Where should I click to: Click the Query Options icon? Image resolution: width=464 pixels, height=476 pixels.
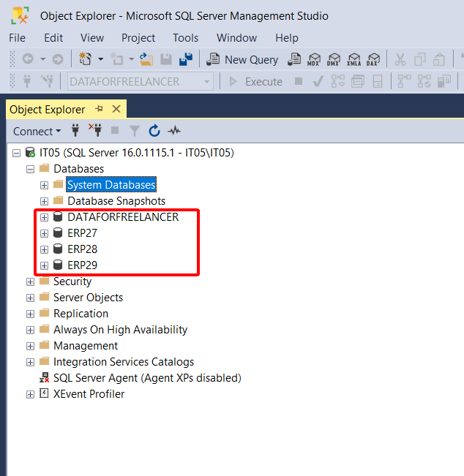click(x=358, y=81)
